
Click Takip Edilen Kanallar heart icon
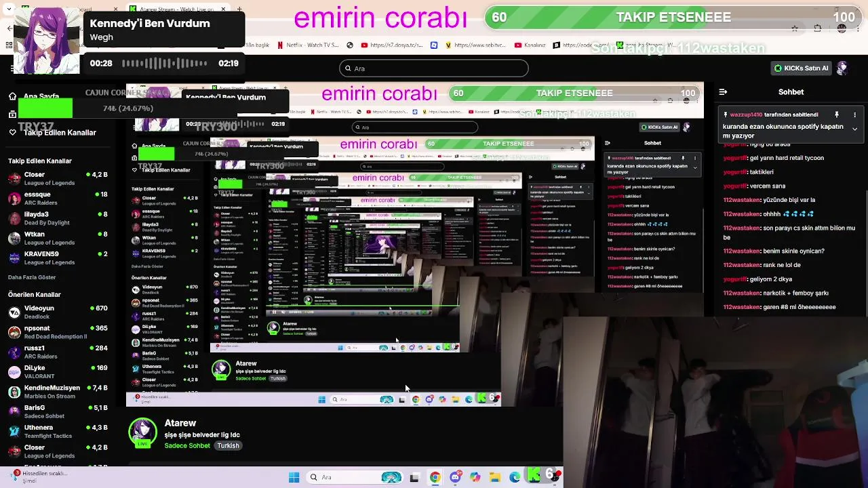(x=12, y=132)
